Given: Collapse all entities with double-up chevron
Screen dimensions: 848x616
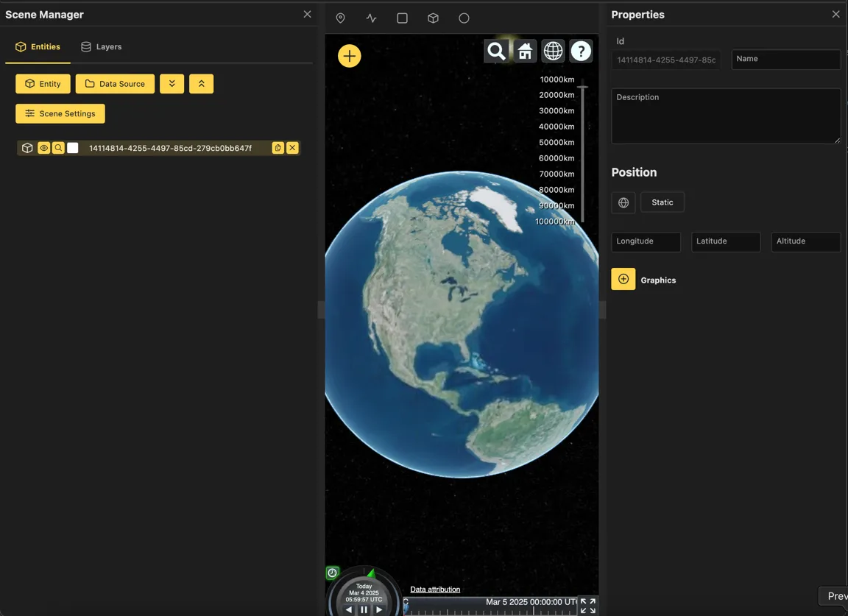Looking at the screenshot, I should (x=201, y=84).
